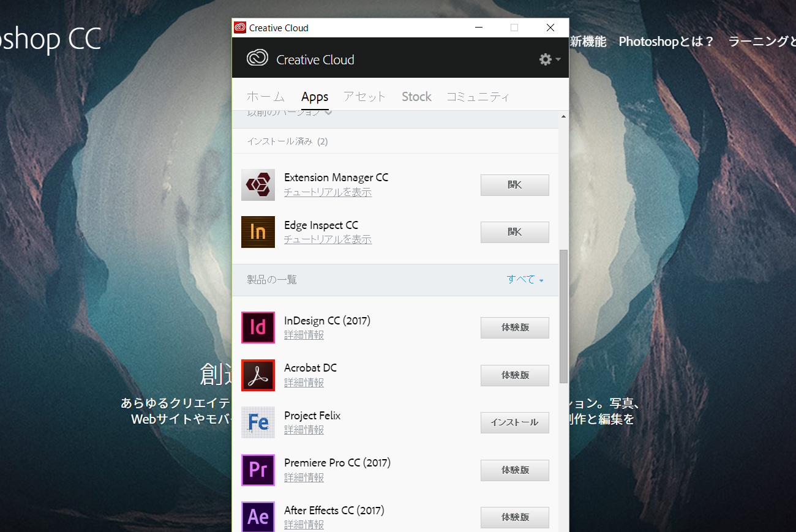The height and width of the screenshot is (532, 796).
Task: Click the Extension Manager CC name text
Action: tap(336, 178)
